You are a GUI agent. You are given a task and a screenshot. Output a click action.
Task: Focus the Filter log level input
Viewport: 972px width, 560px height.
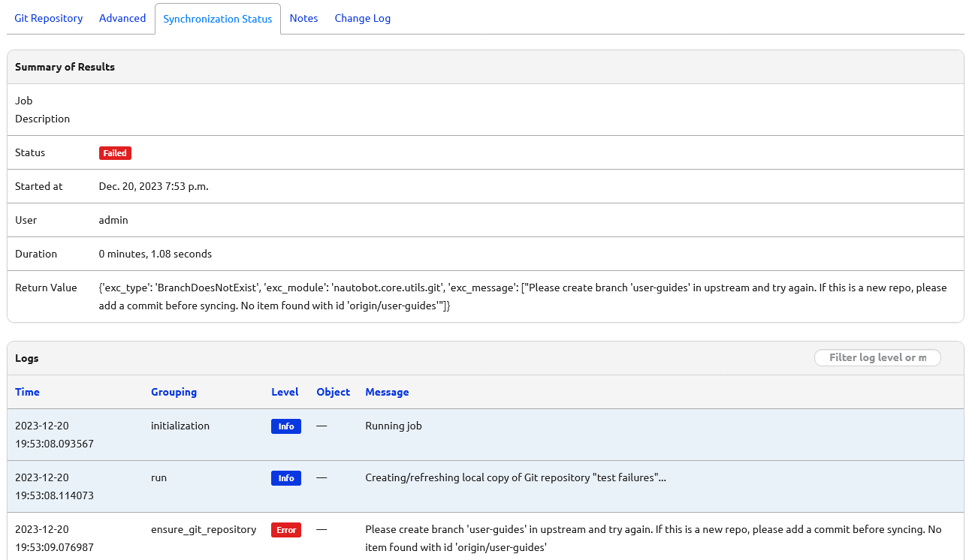click(877, 357)
